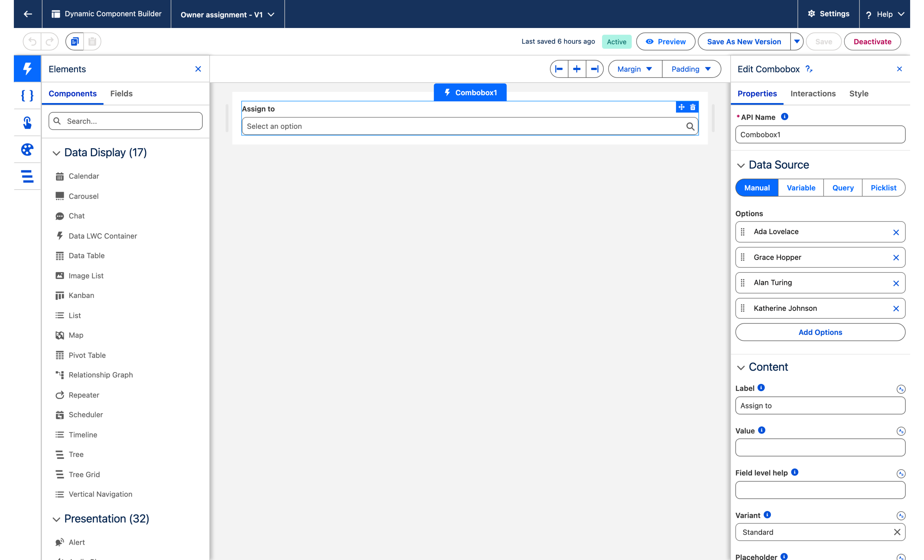The width and height of the screenshot is (924, 560).
Task: Remove the Grace Hopper option
Action: pyautogui.click(x=896, y=257)
